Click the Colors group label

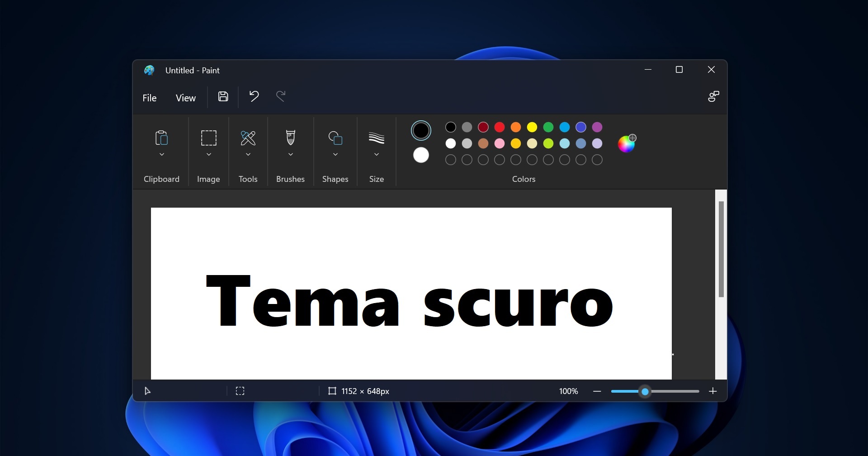coord(524,179)
